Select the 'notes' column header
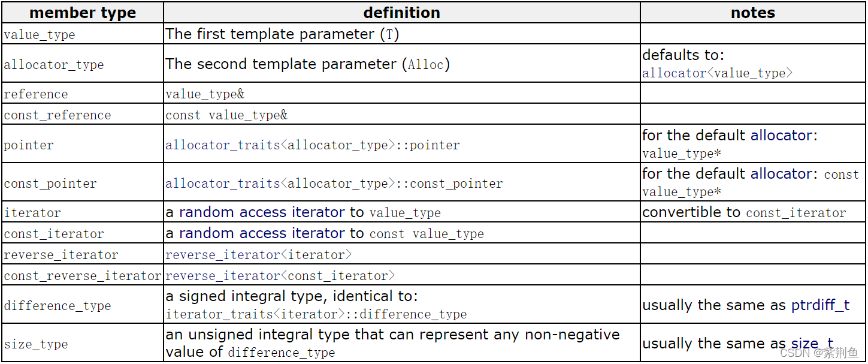868x364 pixels. [x=753, y=13]
